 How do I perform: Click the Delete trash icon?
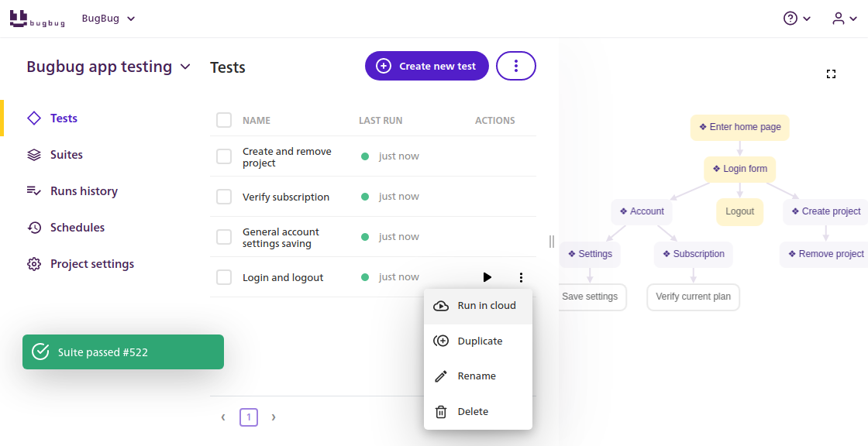pos(441,412)
